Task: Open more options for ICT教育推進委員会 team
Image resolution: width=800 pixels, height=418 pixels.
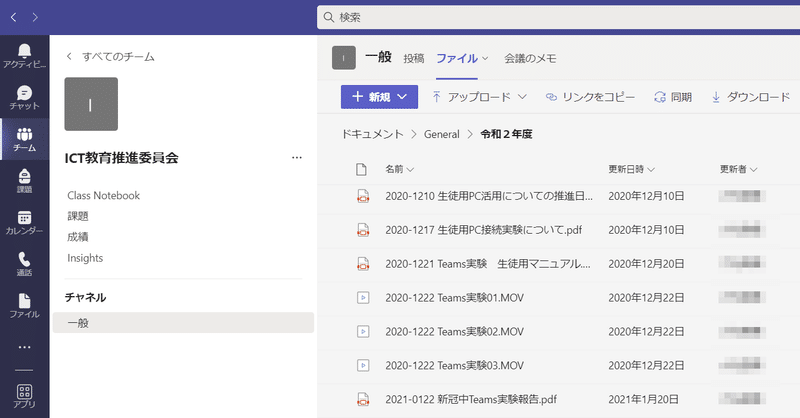Action: (297, 158)
